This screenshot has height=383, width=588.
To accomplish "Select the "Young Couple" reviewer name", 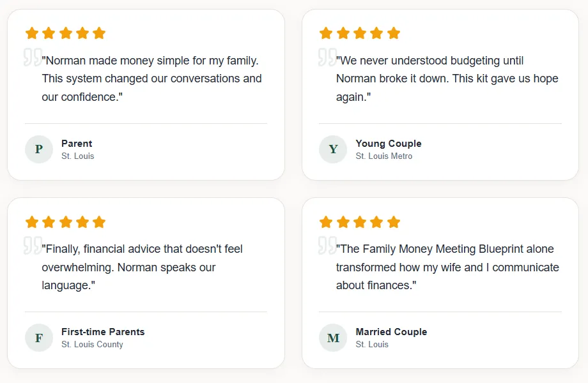I will [389, 144].
